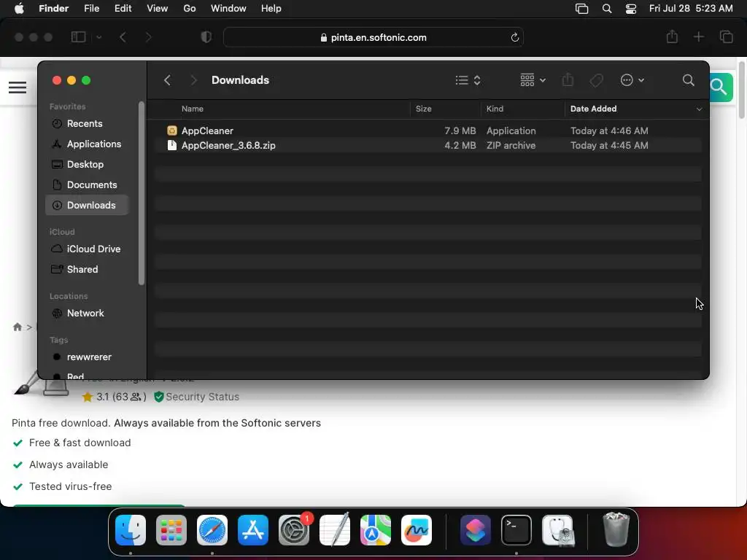Open the Finder action (ellipsis) menu
The image size is (747, 560).
click(632, 80)
